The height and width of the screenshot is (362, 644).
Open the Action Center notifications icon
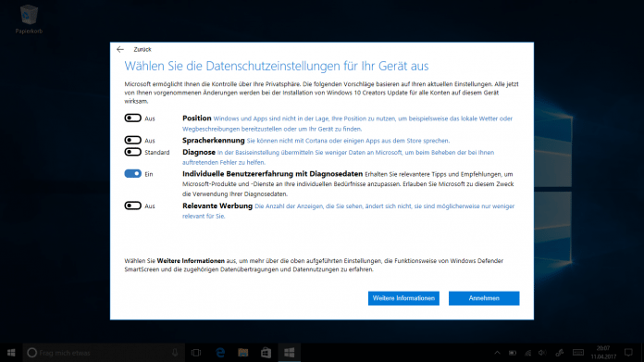(628, 353)
